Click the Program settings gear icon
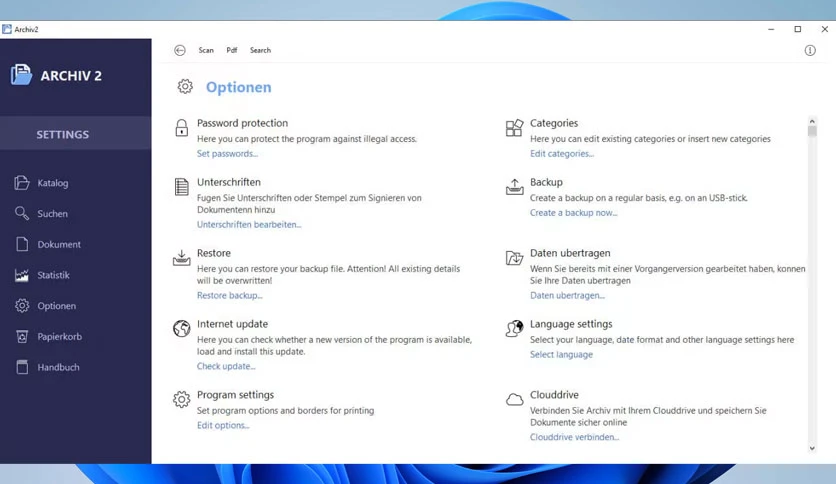 181,399
